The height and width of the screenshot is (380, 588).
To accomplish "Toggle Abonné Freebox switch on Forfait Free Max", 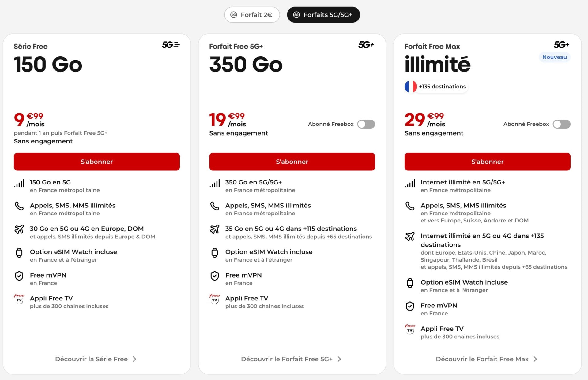I will coord(561,124).
